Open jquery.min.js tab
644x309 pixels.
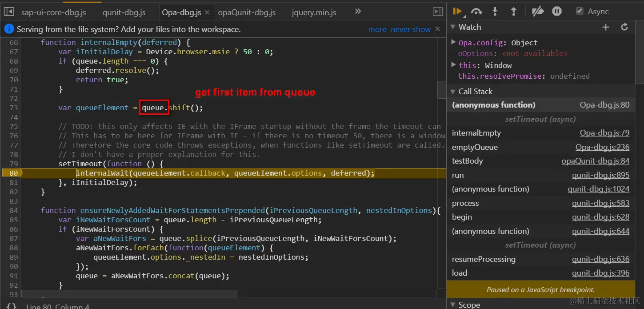tap(314, 12)
